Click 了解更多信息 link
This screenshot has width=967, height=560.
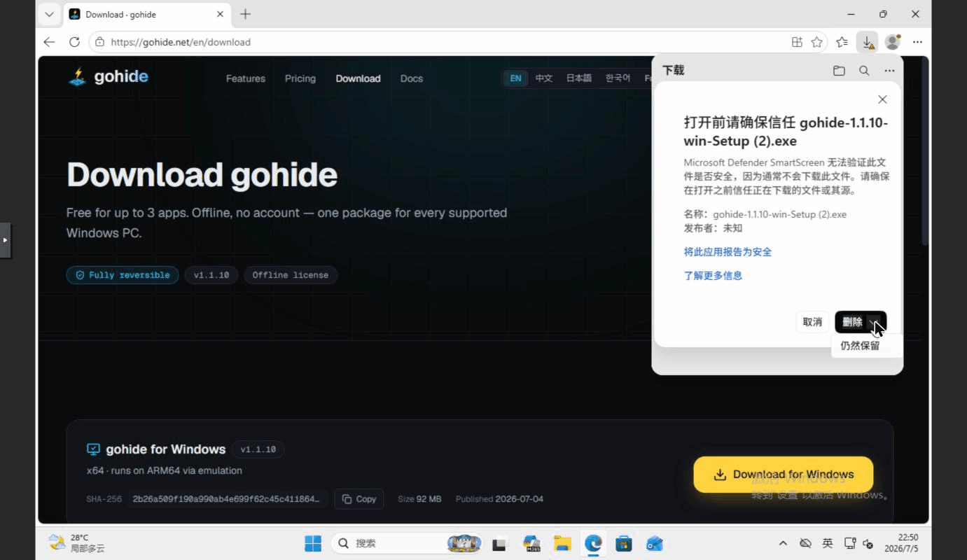tap(713, 276)
